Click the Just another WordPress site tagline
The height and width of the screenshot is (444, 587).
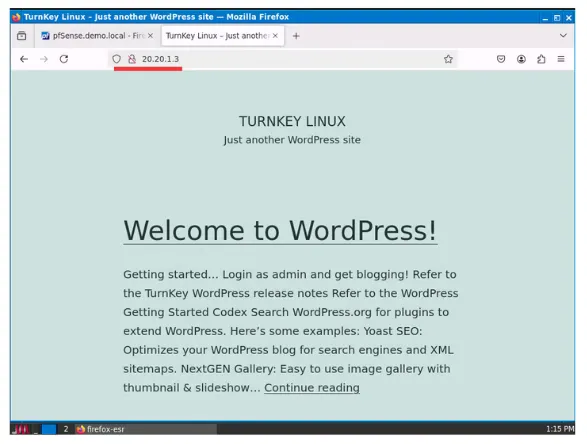click(x=292, y=140)
